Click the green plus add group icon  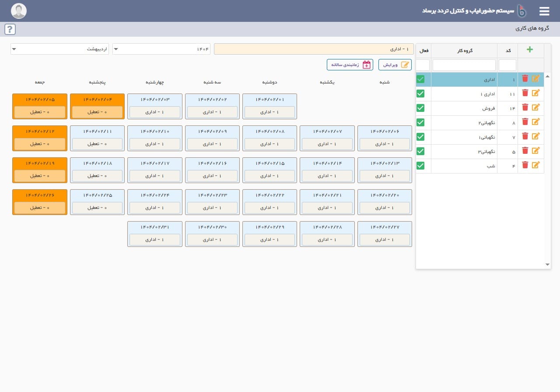(x=529, y=50)
